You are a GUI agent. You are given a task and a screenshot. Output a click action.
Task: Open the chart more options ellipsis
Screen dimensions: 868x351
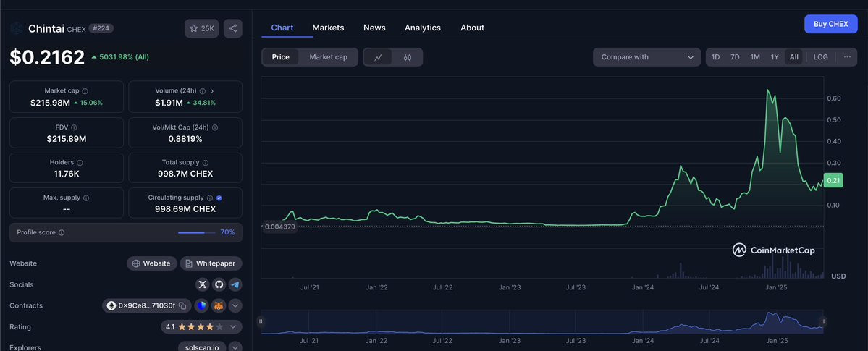point(847,57)
